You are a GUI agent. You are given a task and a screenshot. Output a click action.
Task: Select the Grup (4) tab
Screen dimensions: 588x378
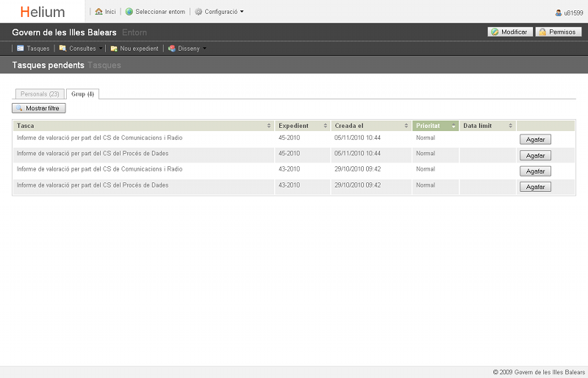pyautogui.click(x=82, y=94)
